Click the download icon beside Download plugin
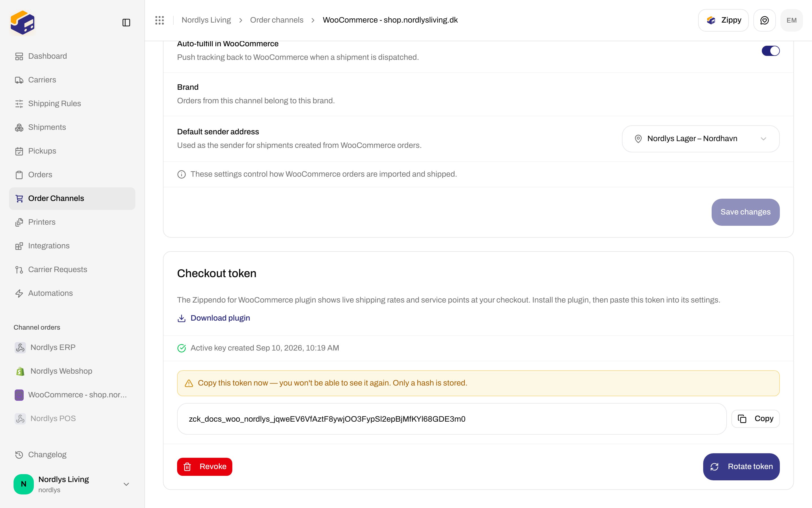Screen dimensions: 812x508 tap(182, 318)
